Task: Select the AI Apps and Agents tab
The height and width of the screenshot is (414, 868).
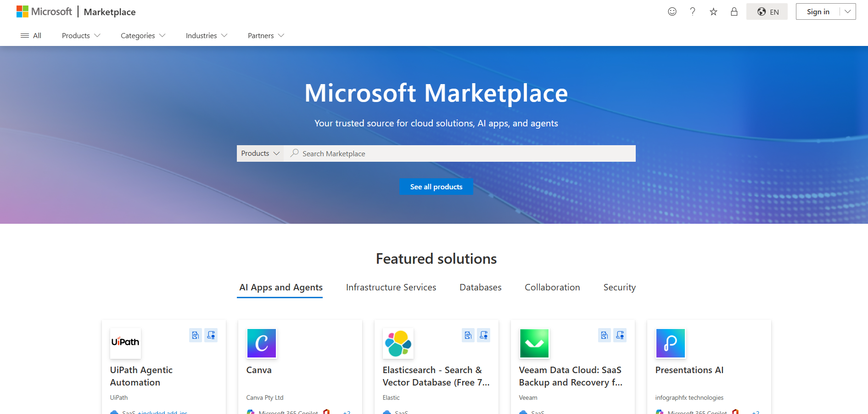Action: [x=281, y=287]
